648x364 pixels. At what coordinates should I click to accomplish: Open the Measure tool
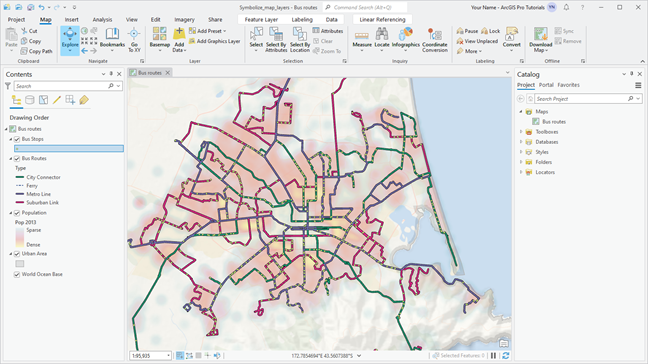[362, 40]
